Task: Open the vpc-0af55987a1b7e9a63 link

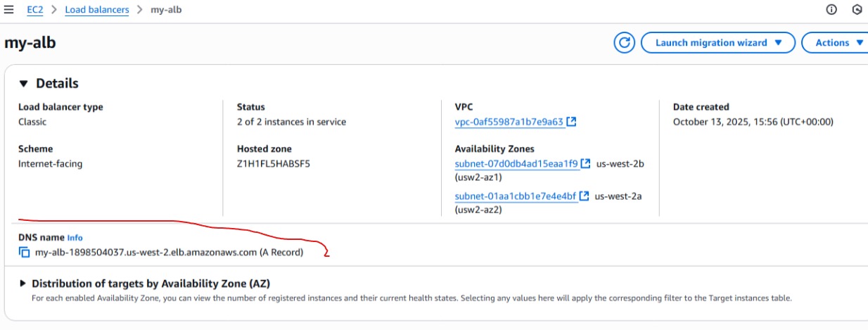Action: tap(509, 122)
